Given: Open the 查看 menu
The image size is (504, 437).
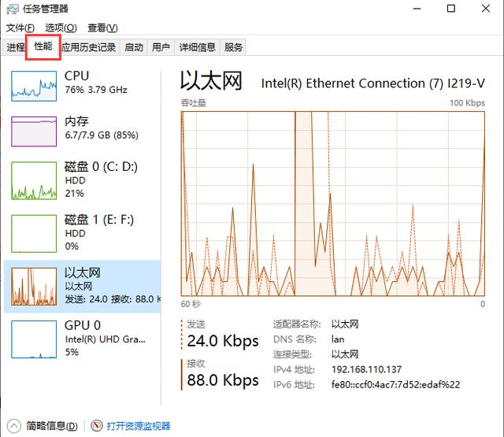Looking at the screenshot, I should (x=102, y=28).
